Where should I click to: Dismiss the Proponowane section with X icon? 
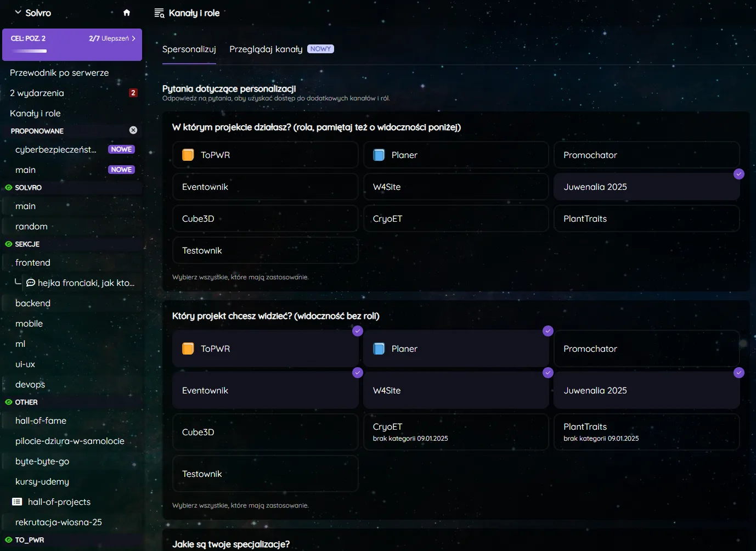tap(133, 130)
